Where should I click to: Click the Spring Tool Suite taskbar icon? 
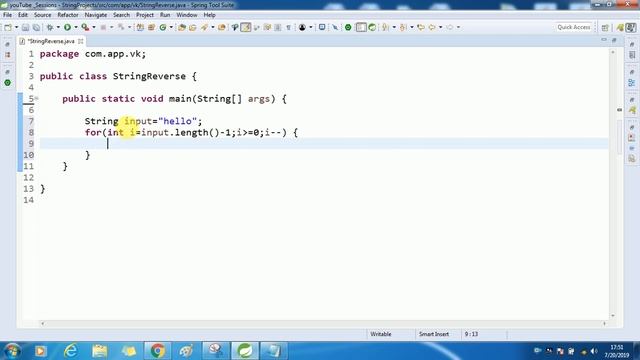(x=245, y=351)
